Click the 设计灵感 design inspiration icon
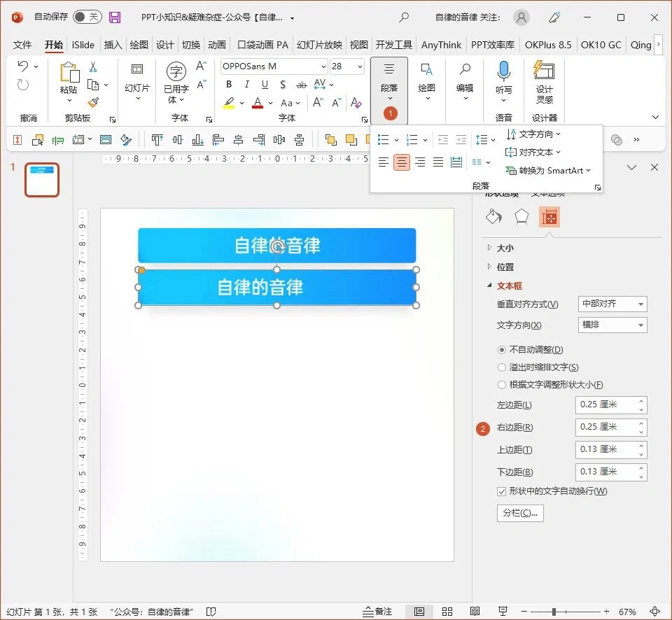 (545, 77)
